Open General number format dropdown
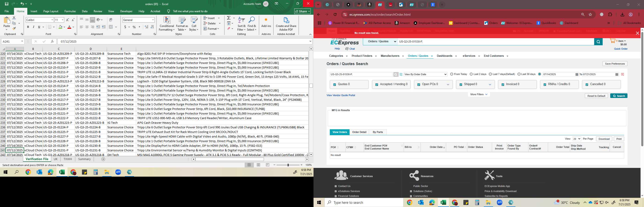The height and width of the screenshot is (207, 644). 153,20
